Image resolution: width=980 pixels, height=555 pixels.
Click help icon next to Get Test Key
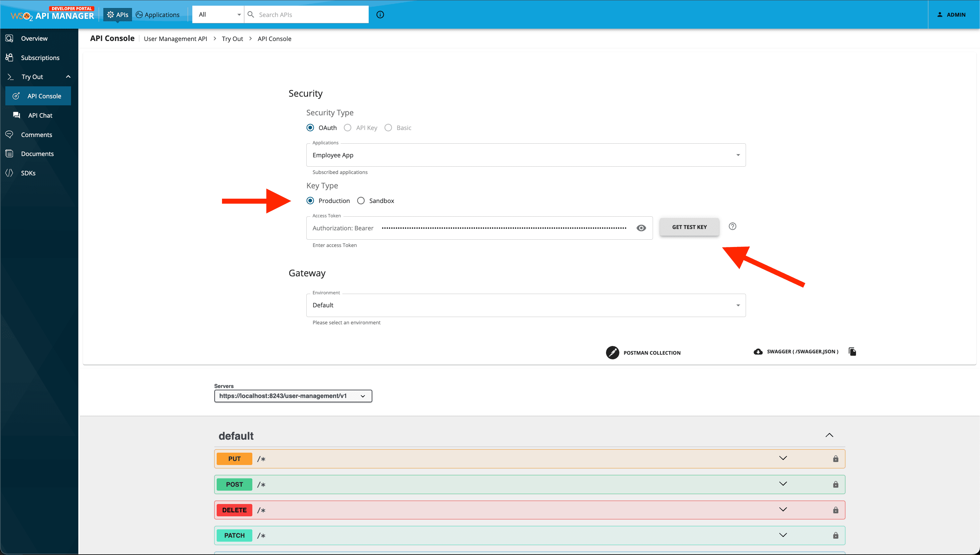tap(732, 226)
